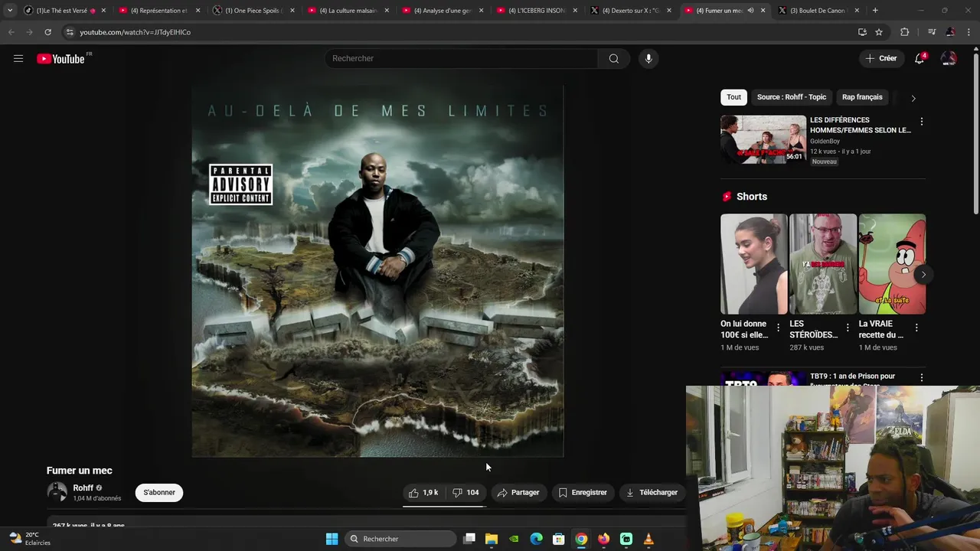Open a new browser tab
The width and height of the screenshot is (980, 551).
(875, 11)
